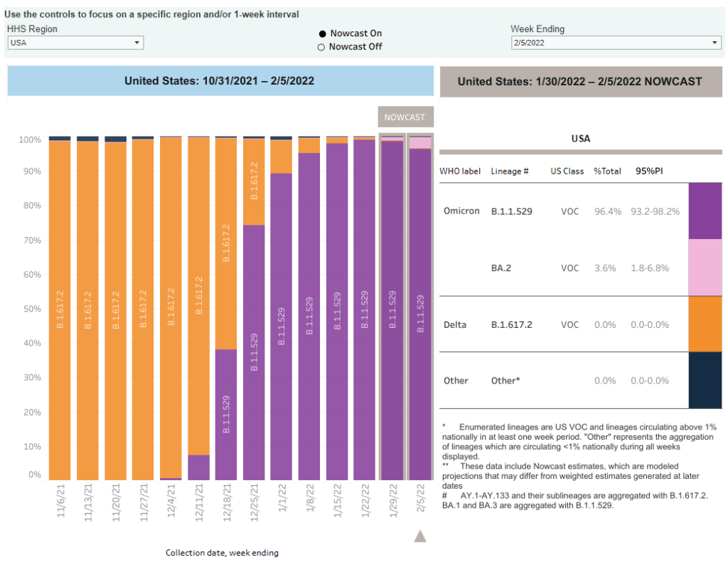Click the purple Omicron B.1.1.529 color swatch
Viewport: 728px width, 562px height.
(705, 211)
